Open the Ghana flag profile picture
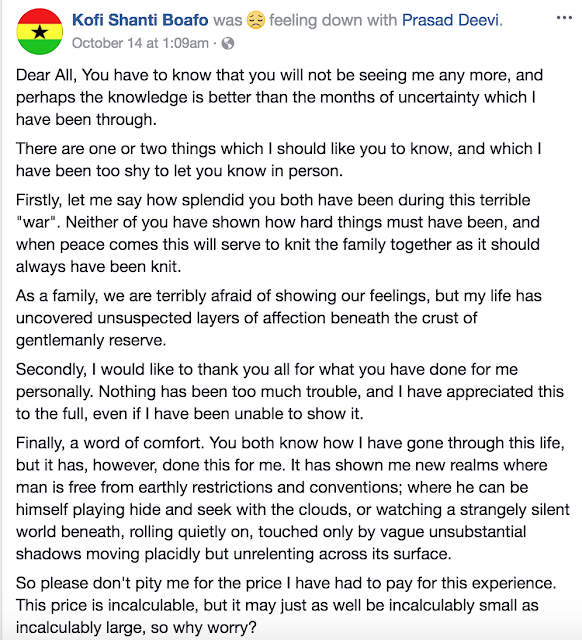The image size is (582, 640). 40,31
